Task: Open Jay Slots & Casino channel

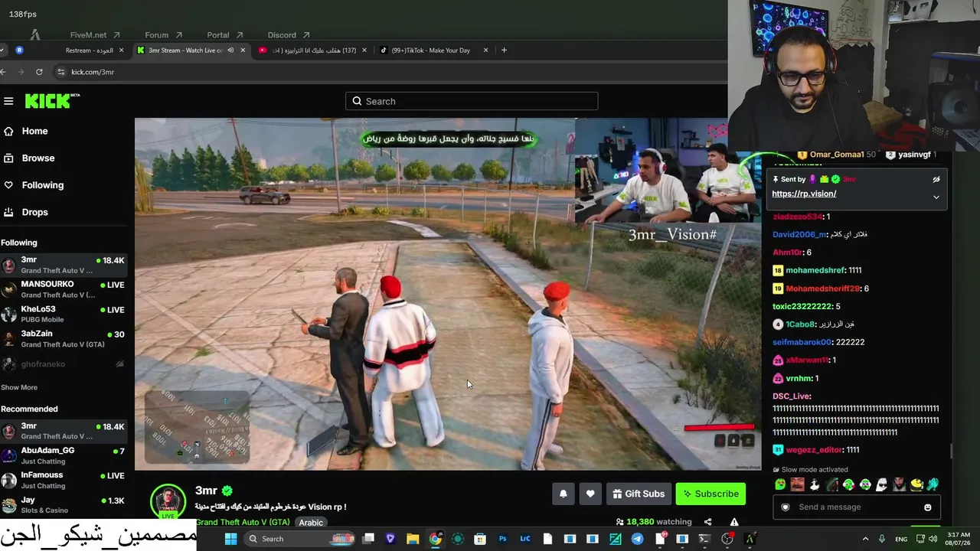Action: (64, 504)
